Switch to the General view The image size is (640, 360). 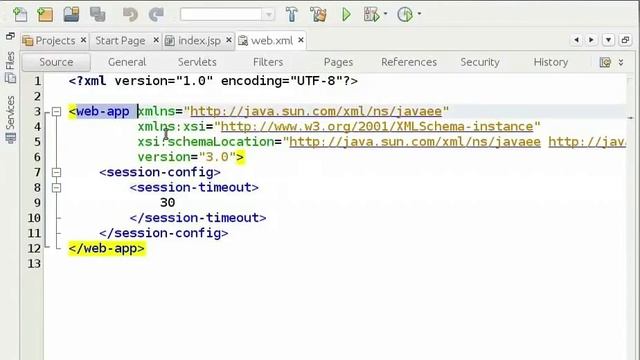(x=127, y=62)
